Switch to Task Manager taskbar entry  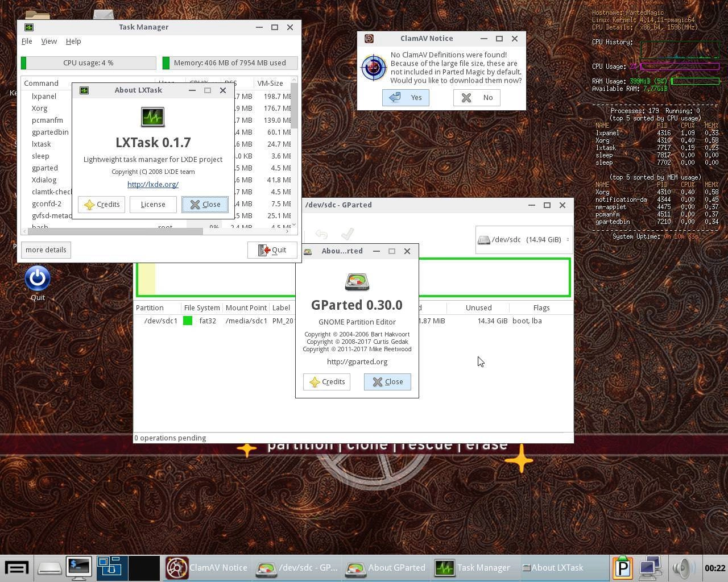click(x=477, y=568)
